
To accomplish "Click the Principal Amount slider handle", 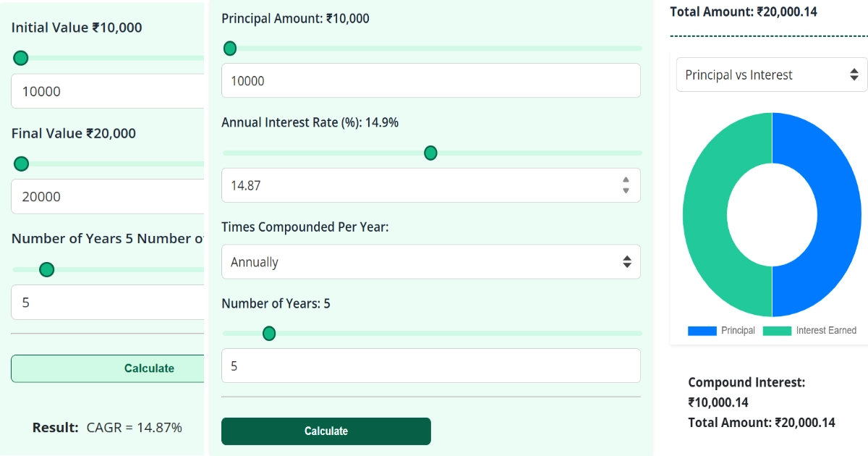I will 229,48.
